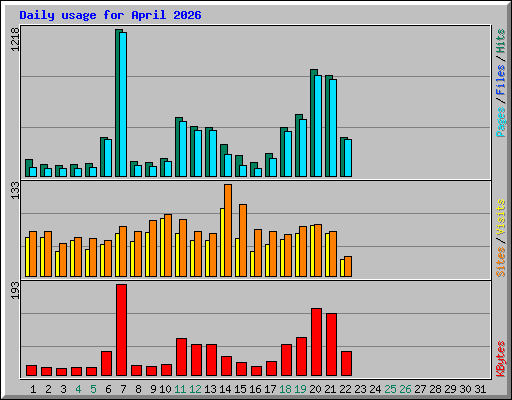Select day 9 on the x-axis
This screenshot has height=400, width=512.
153,389
